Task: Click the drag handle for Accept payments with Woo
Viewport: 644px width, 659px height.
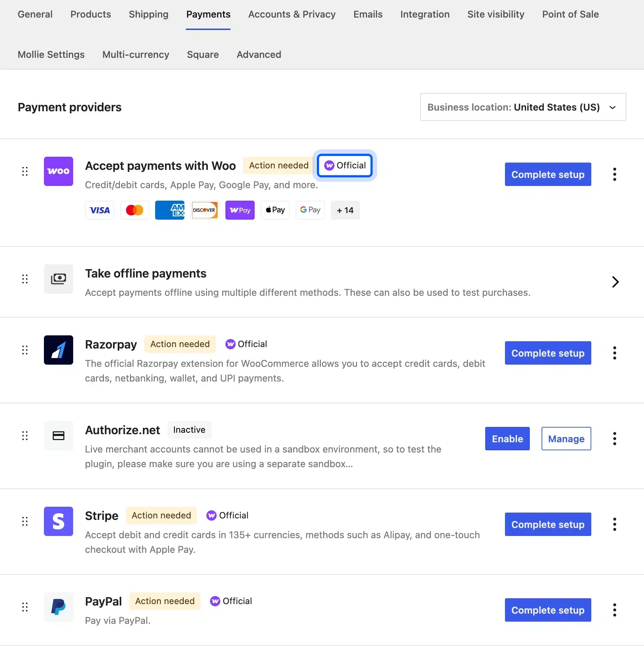Action: click(x=25, y=171)
